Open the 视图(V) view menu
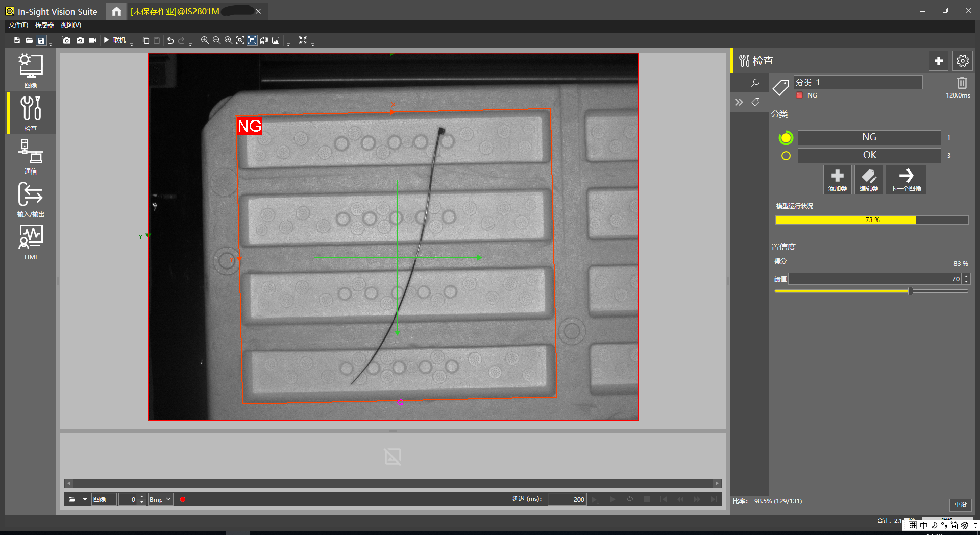The width and height of the screenshot is (980, 535). click(70, 25)
